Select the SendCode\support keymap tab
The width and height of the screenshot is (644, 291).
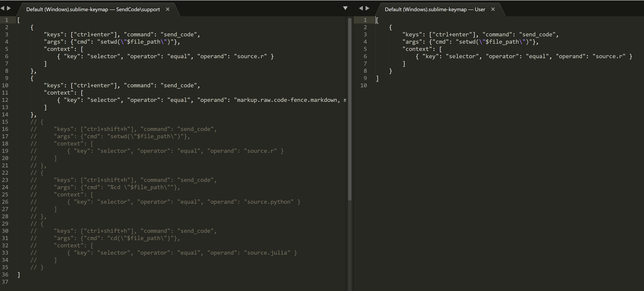93,9
